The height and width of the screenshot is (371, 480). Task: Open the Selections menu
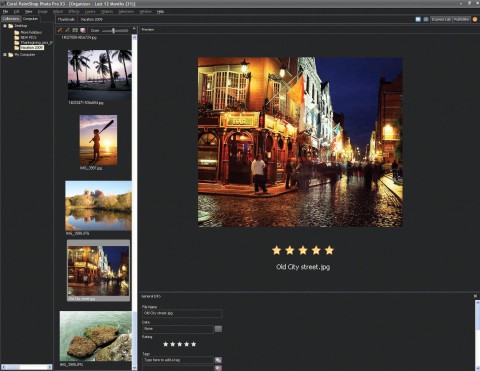126,12
